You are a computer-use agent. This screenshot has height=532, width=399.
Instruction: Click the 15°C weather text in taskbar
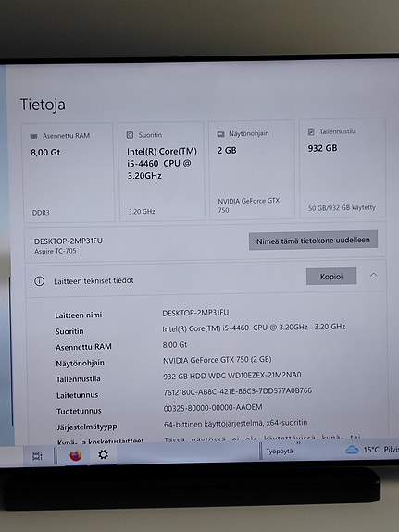coord(371,450)
